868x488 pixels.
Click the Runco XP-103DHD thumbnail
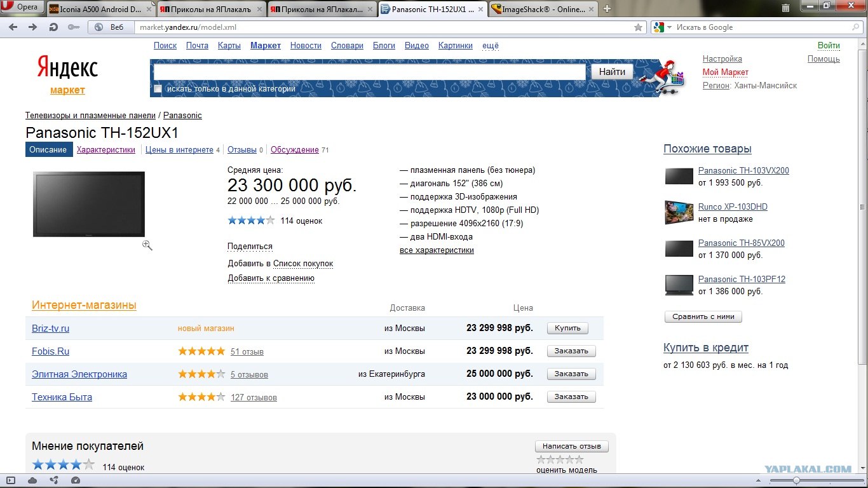(679, 212)
